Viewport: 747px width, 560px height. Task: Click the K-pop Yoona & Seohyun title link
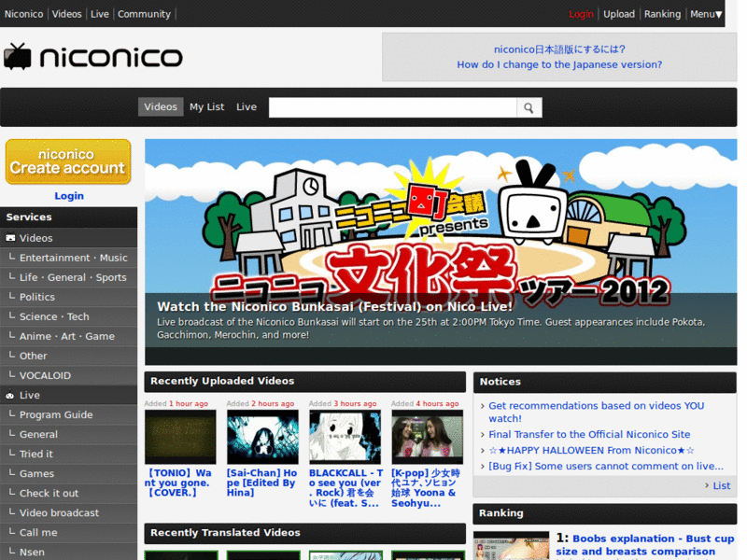click(x=426, y=488)
